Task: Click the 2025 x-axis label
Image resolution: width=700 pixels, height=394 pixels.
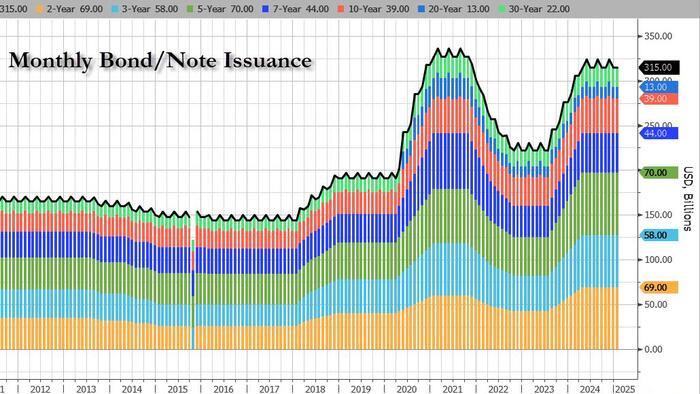Action: 625,389
